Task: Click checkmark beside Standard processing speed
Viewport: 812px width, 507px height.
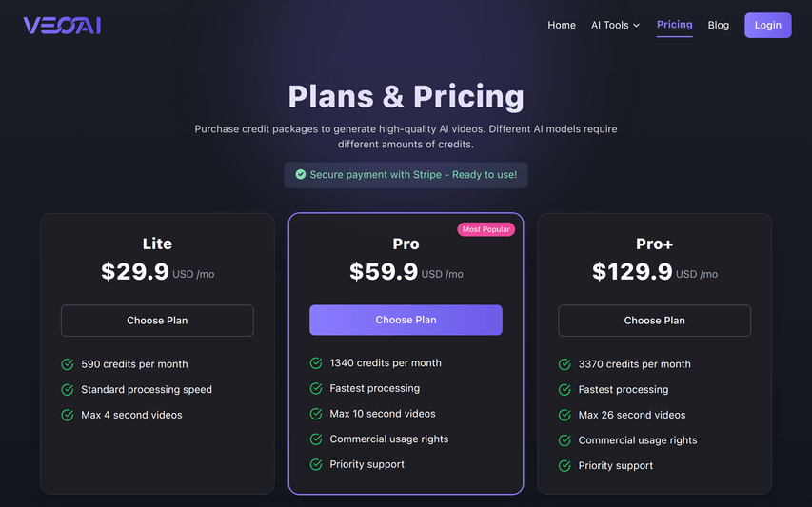Action: click(68, 390)
